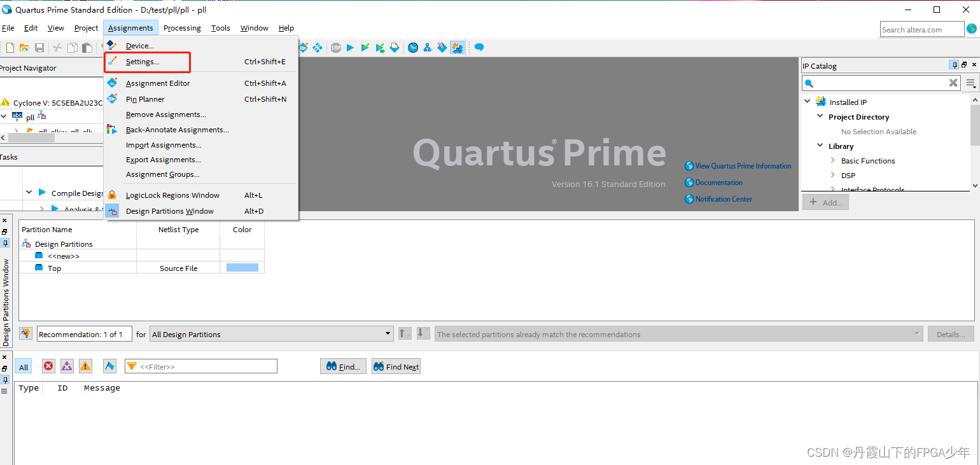Click the IP Catalog vertical scrollbar
980x465 pixels.
tap(975, 142)
